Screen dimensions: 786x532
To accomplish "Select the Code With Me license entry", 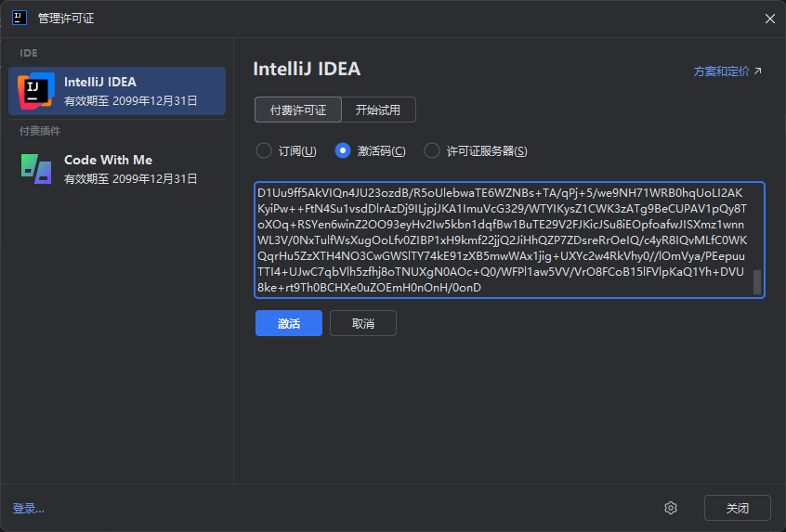I will point(117,169).
